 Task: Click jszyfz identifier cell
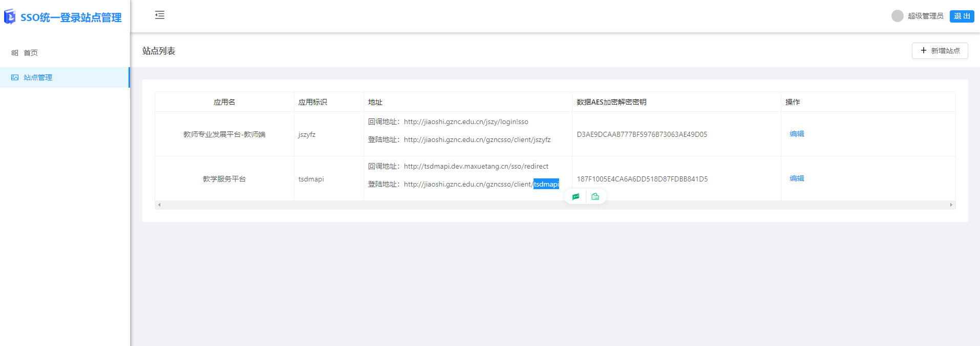click(x=329, y=134)
